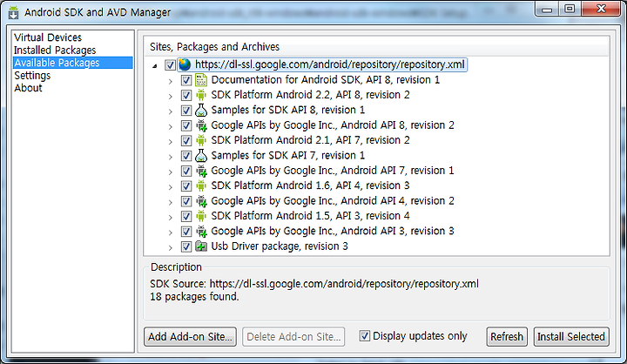Uncheck Google APIs Android API 3 checkbox
The image size is (627, 364).
point(186,231)
